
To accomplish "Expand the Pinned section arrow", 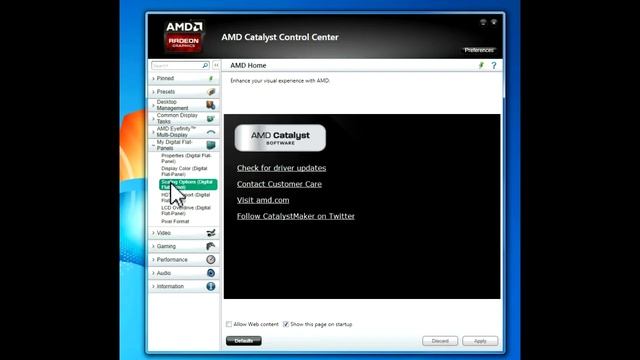I will point(153,78).
